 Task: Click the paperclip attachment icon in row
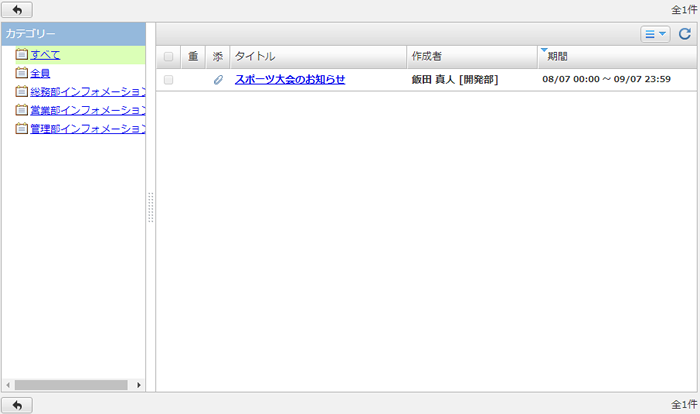[x=218, y=80]
